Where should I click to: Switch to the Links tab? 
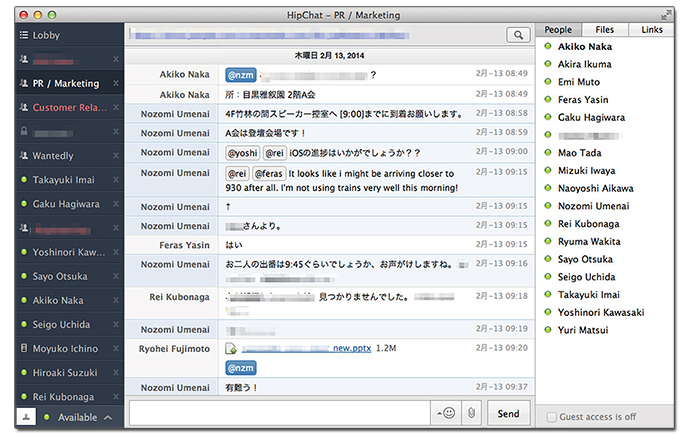651,29
